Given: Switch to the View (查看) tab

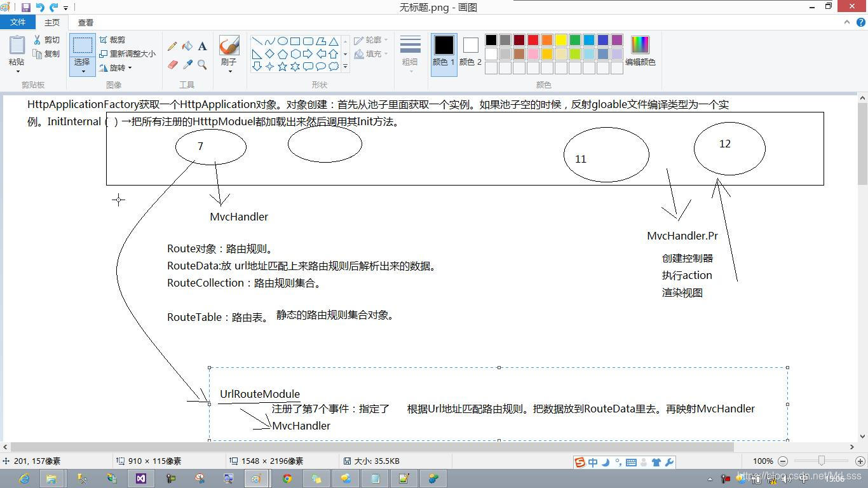Looking at the screenshot, I should (x=86, y=22).
